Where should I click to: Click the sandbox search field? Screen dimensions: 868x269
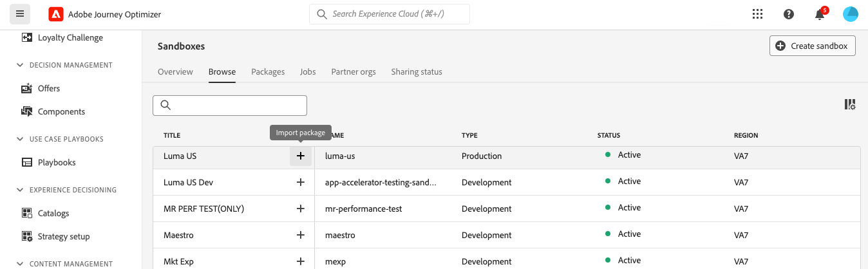pyautogui.click(x=230, y=105)
